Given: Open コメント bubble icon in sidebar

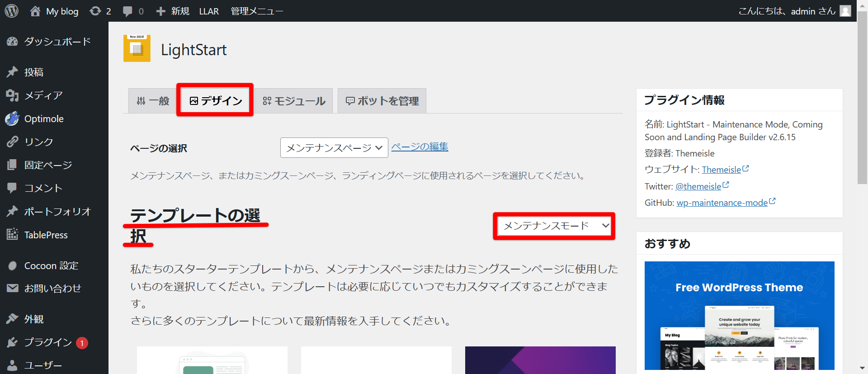Looking at the screenshot, I should (12, 188).
